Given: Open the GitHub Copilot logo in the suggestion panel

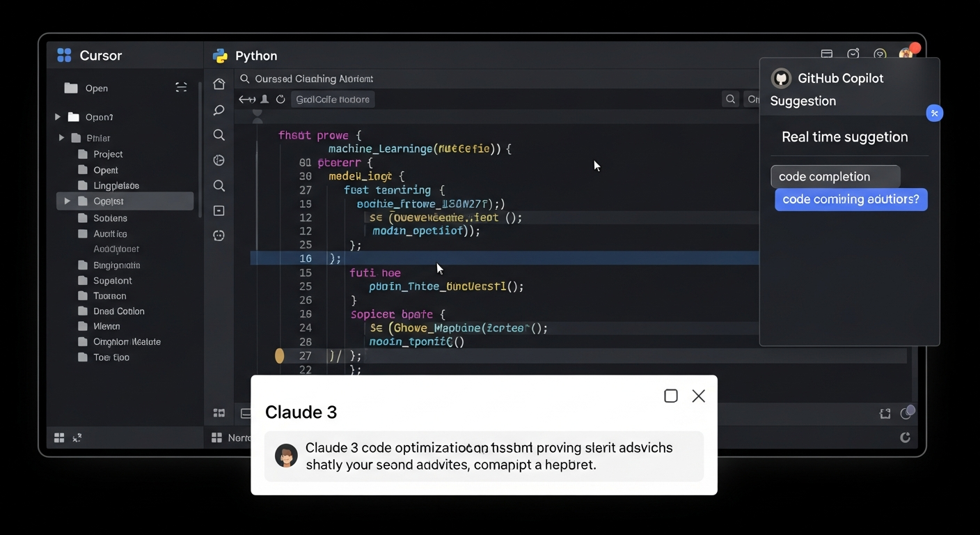Looking at the screenshot, I should (x=781, y=78).
